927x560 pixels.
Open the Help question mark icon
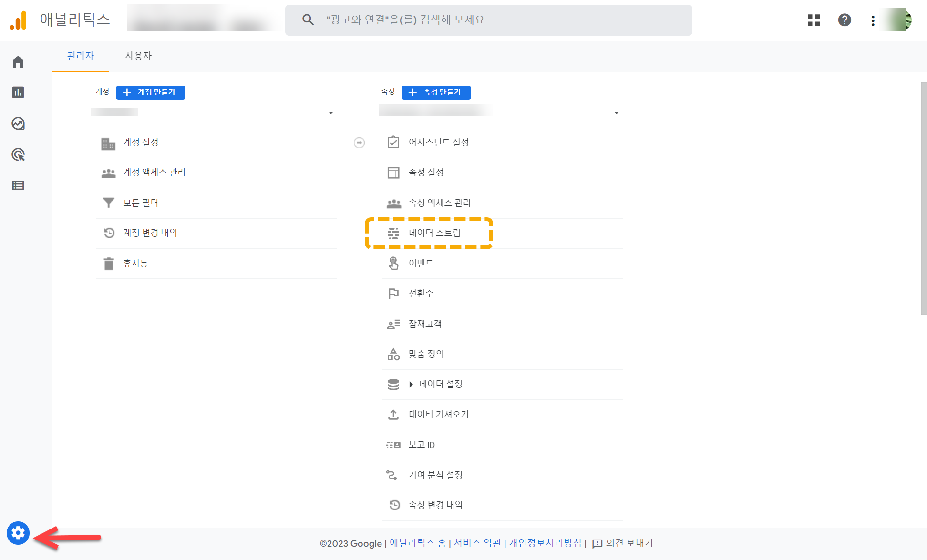click(845, 20)
